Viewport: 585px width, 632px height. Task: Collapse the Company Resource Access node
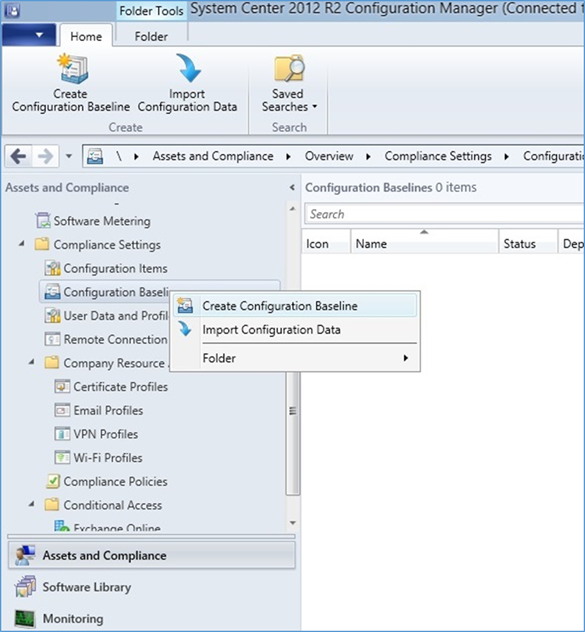(32, 362)
